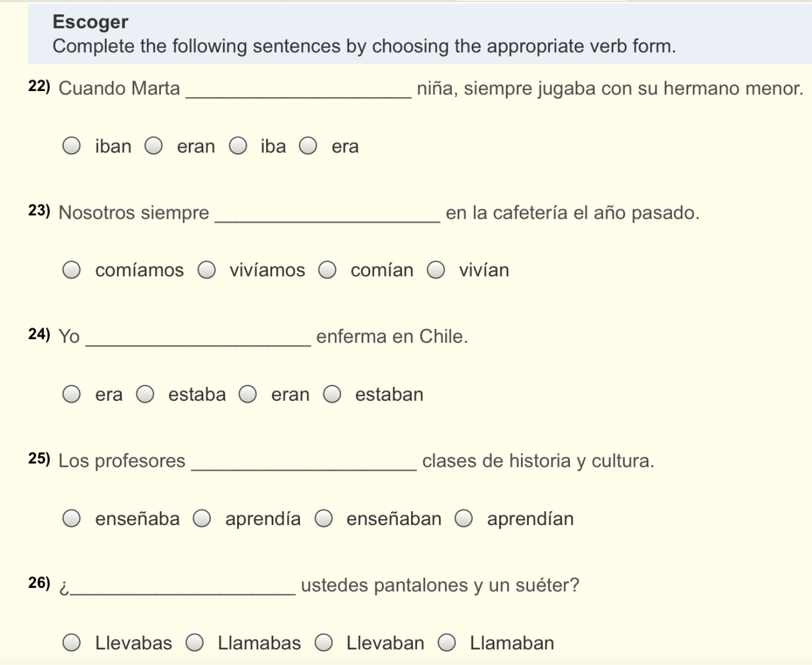Pick 'iba' radio button for question 22
Viewport: 812px width, 665px height.
point(238,146)
